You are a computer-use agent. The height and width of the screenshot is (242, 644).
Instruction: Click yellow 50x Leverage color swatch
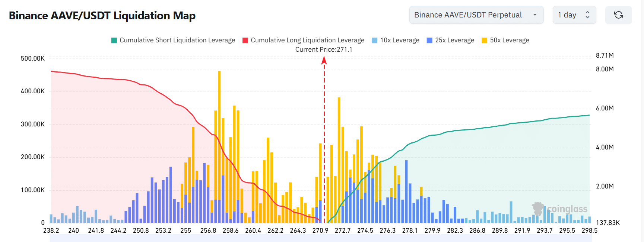(485, 40)
